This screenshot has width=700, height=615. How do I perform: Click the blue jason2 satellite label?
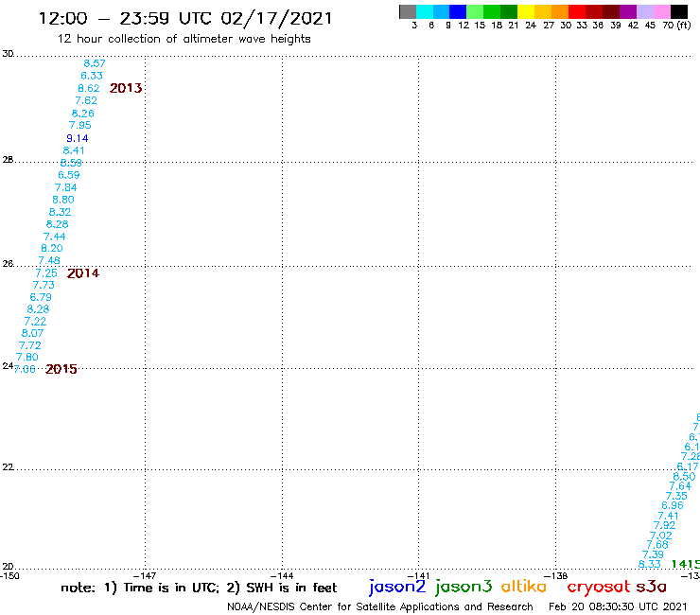coord(397,587)
